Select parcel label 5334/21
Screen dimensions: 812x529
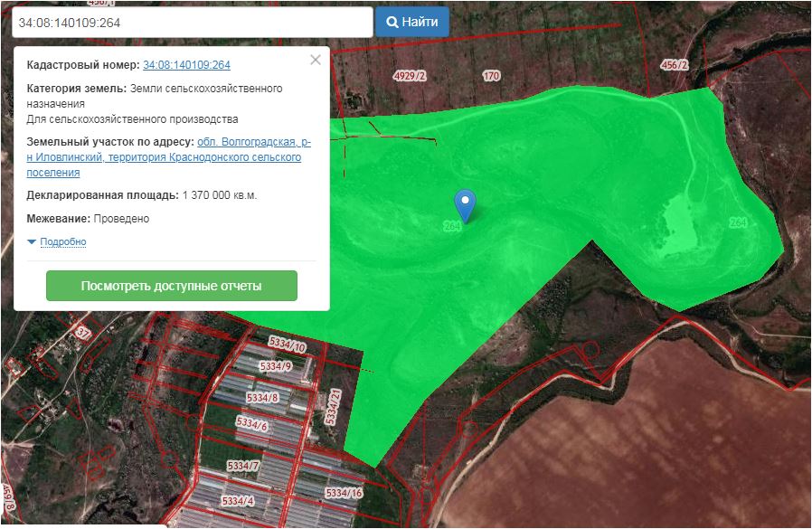333,403
